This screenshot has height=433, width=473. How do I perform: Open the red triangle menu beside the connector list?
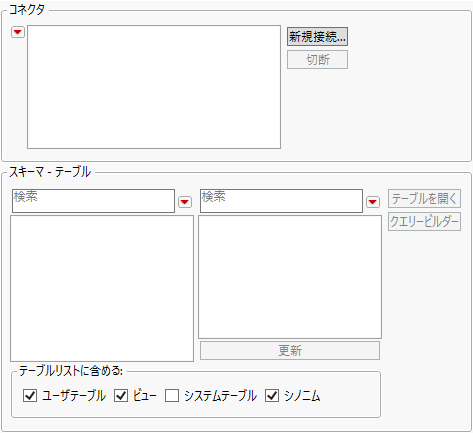coord(18,32)
